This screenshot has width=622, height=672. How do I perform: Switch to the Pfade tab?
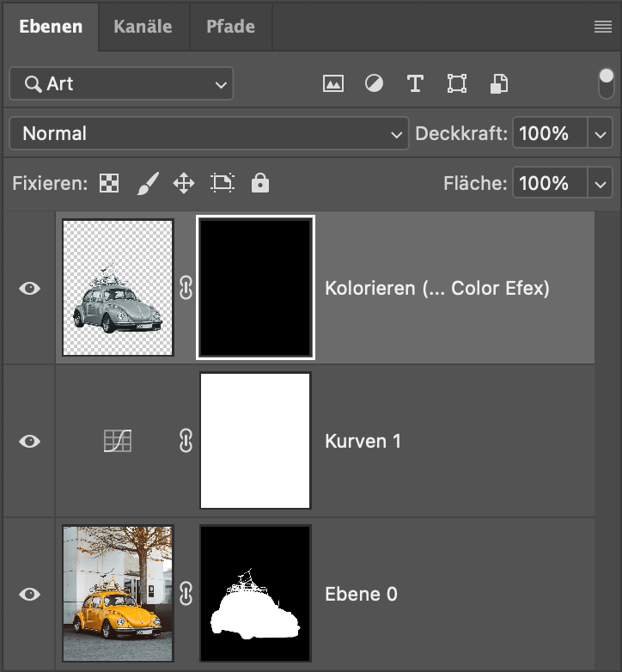pyautogui.click(x=230, y=27)
